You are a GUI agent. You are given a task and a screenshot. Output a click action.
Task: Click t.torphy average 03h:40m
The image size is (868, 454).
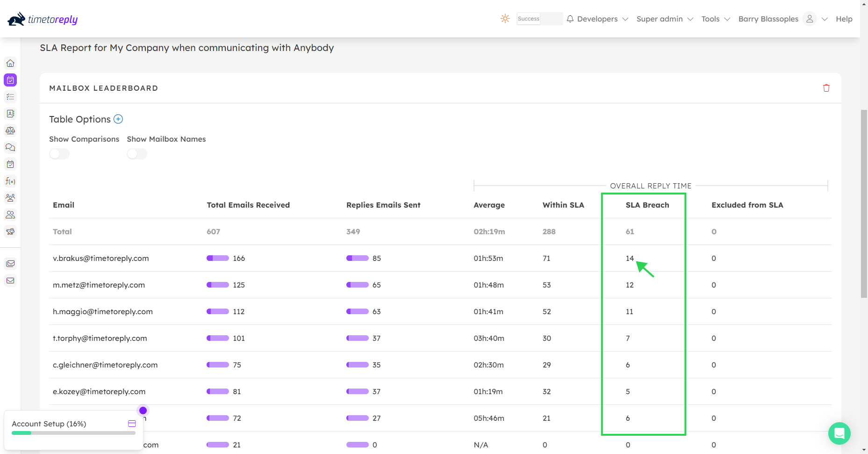tap(489, 338)
